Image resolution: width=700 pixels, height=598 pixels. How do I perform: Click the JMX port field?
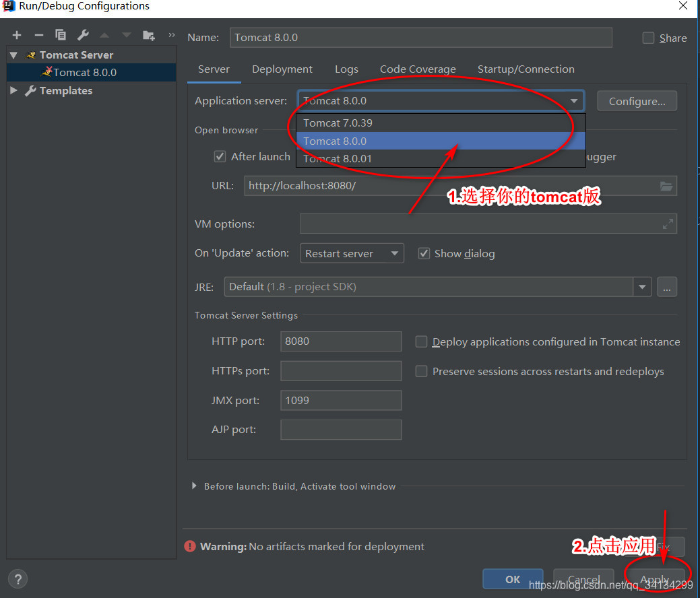(x=341, y=400)
